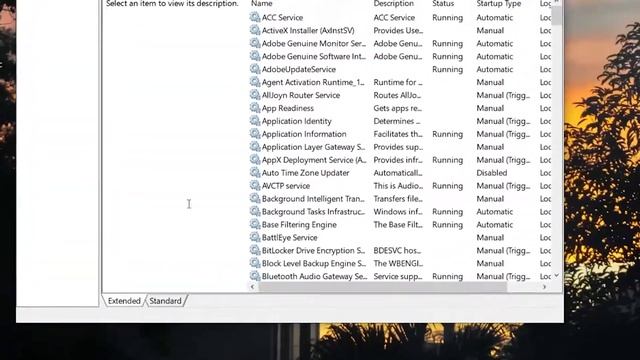This screenshot has width=640, height=360.
Task: Click the horizontal scrollbar thumb
Action: (x=382, y=287)
